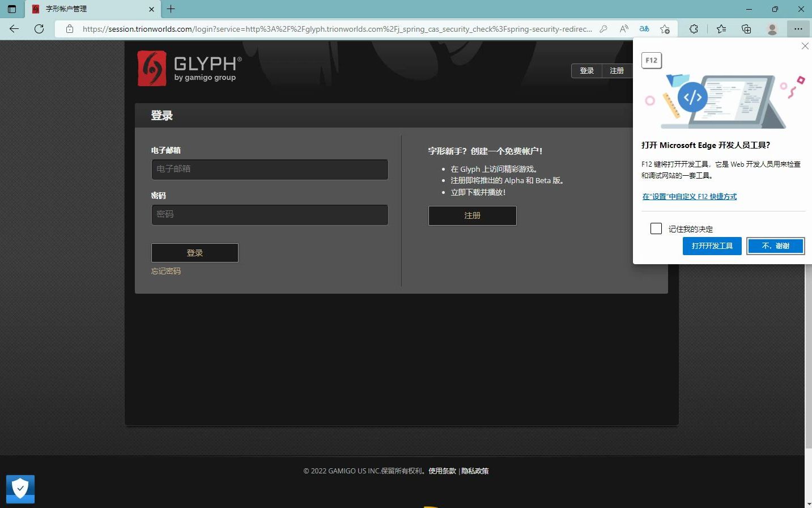Open the tab actions menu icon
The height and width of the screenshot is (508, 812).
pyautogui.click(x=11, y=9)
